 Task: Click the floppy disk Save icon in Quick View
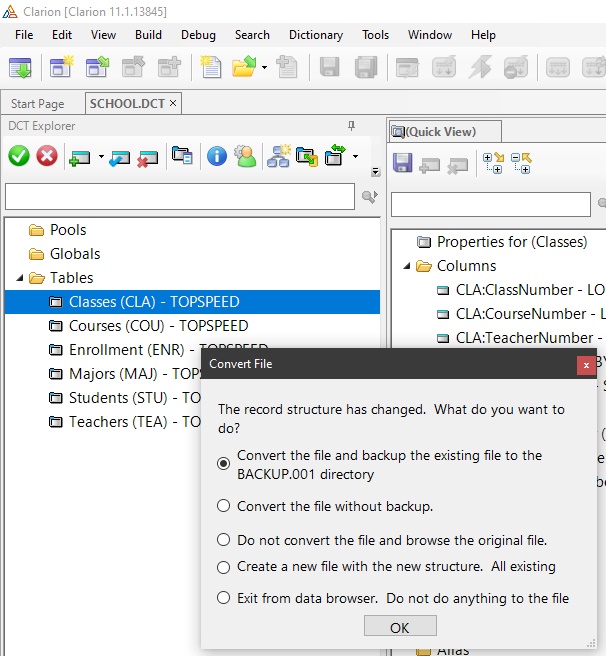[x=403, y=163]
